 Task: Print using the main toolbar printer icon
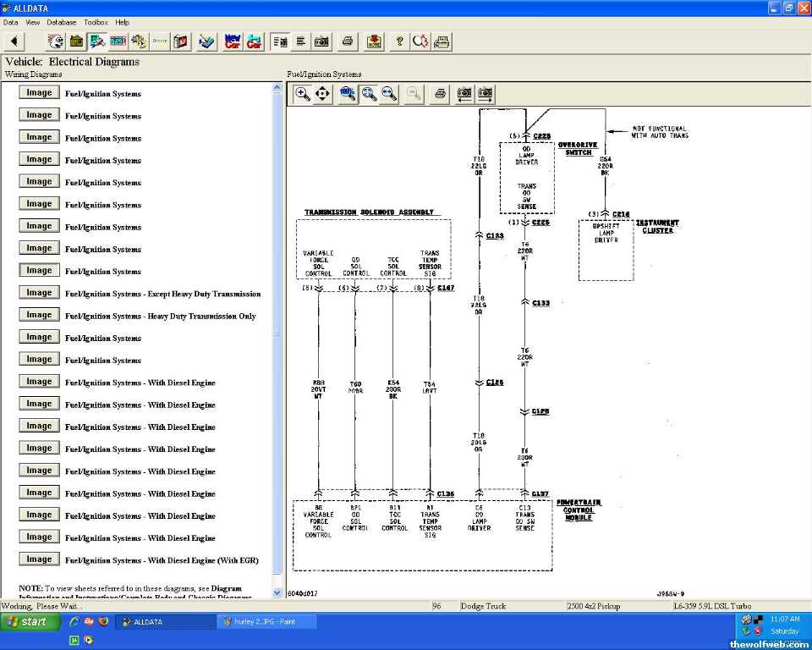[348, 41]
